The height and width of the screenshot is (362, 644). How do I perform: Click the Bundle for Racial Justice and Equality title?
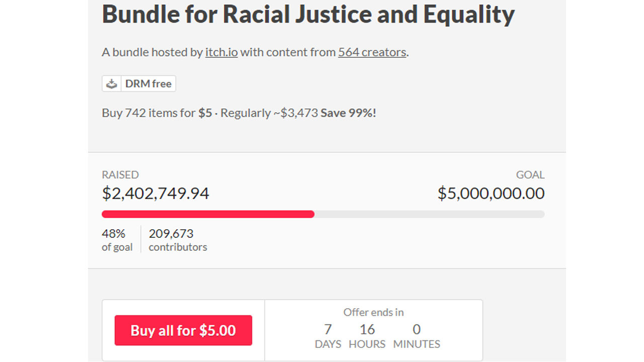pyautogui.click(x=308, y=15)
